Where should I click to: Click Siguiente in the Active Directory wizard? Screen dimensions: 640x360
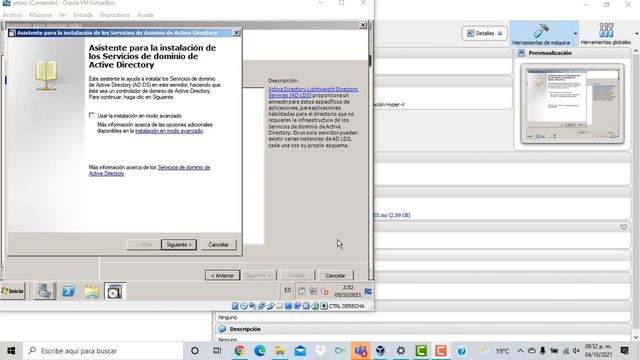(x=179, y=244)
